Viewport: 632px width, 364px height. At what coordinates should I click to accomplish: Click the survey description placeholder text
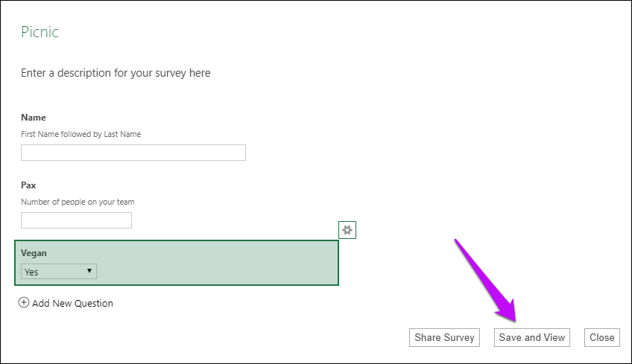pos(116,73)
